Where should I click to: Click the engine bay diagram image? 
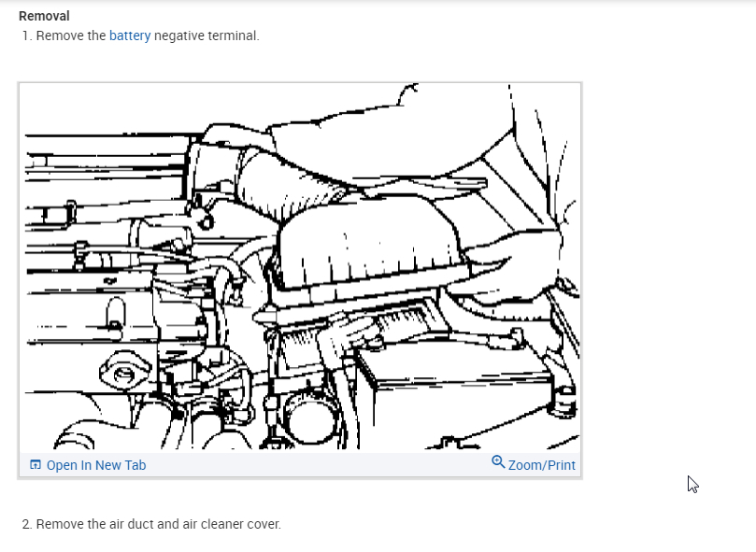click(300, 267)
